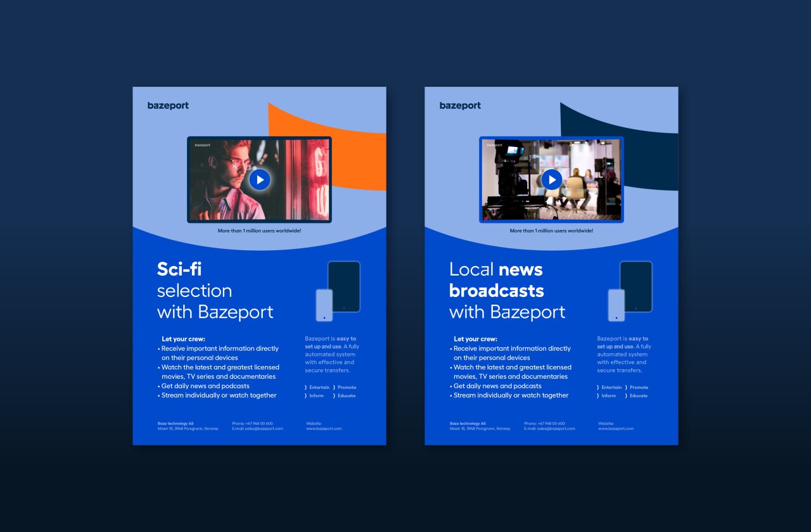Click the 'Inform' label on the Local news poster
This screenshot has height=532, width=811.
608,396
